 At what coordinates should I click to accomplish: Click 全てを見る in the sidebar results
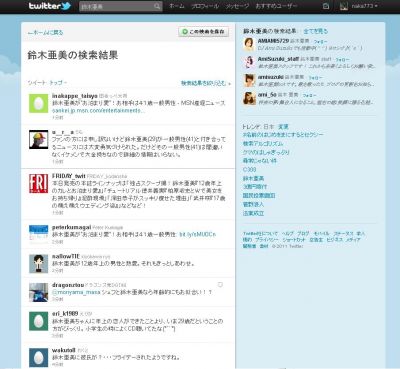click(315, 31)
